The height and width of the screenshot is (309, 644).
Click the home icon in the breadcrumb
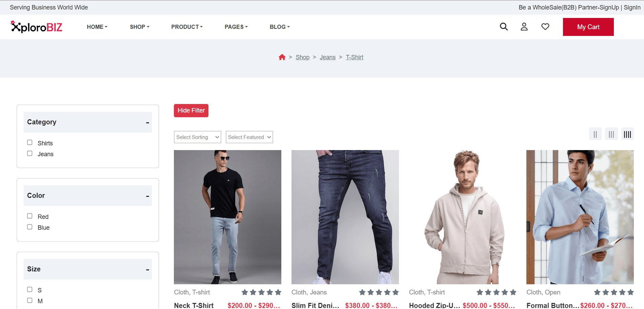[x=282, y=57]
